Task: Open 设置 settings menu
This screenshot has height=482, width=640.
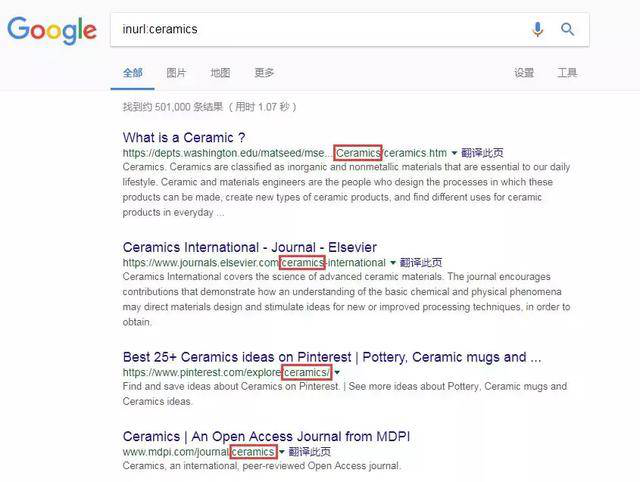Action: pos(524,73)
